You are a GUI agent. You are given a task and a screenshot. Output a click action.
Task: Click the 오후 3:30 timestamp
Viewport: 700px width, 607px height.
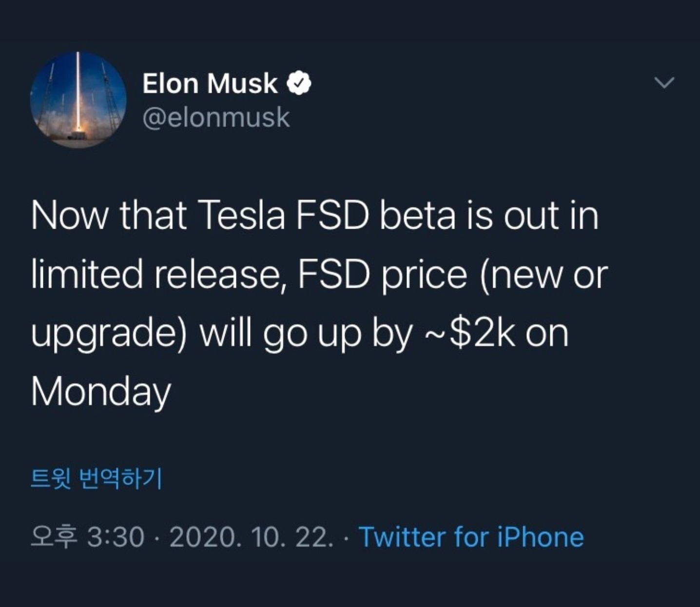click(88, 537)
